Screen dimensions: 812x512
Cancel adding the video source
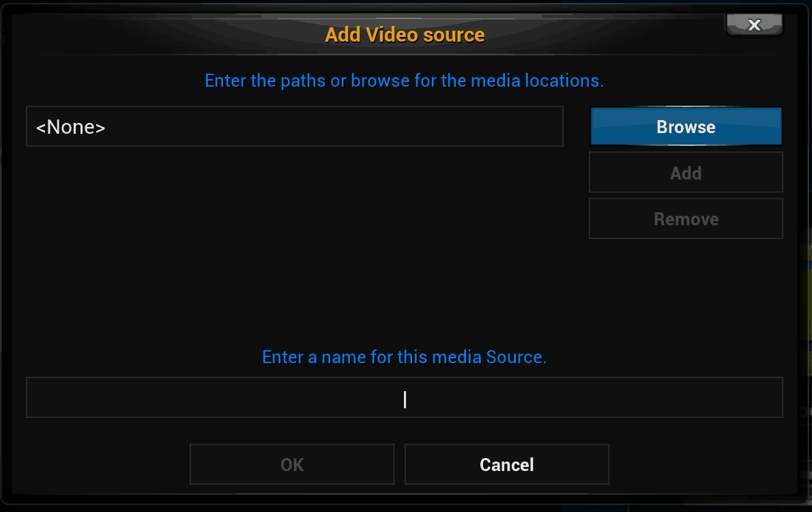(x=506, y=464)
